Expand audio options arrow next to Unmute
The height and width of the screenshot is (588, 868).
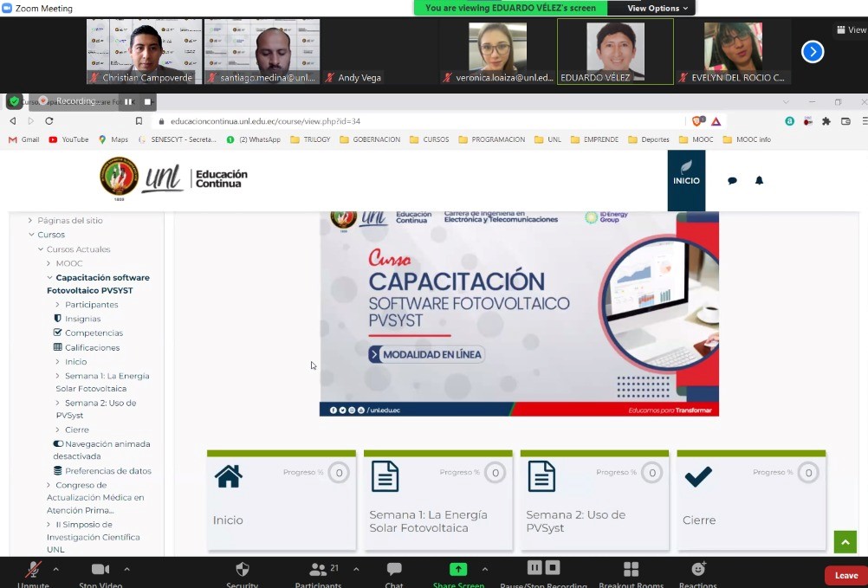pyautogui.click(x=55, y=569)
